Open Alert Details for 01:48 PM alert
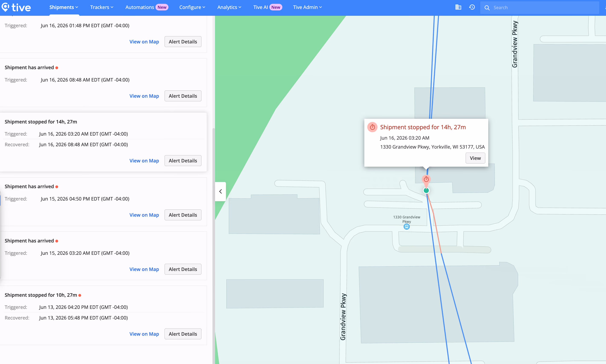The height and width of the screenshot is (364, 606). (183, 42)
